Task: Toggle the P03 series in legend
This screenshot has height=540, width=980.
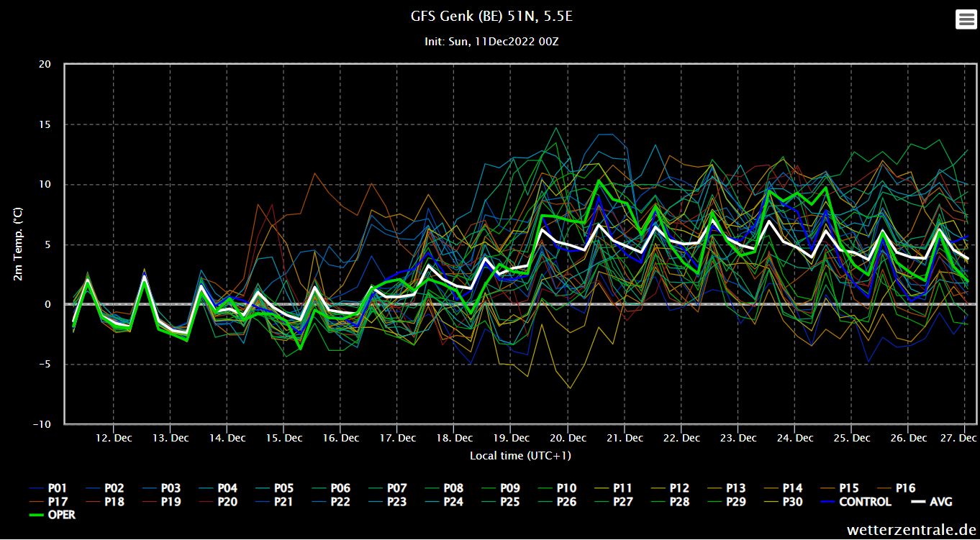Action: click(x=162, y=489)
